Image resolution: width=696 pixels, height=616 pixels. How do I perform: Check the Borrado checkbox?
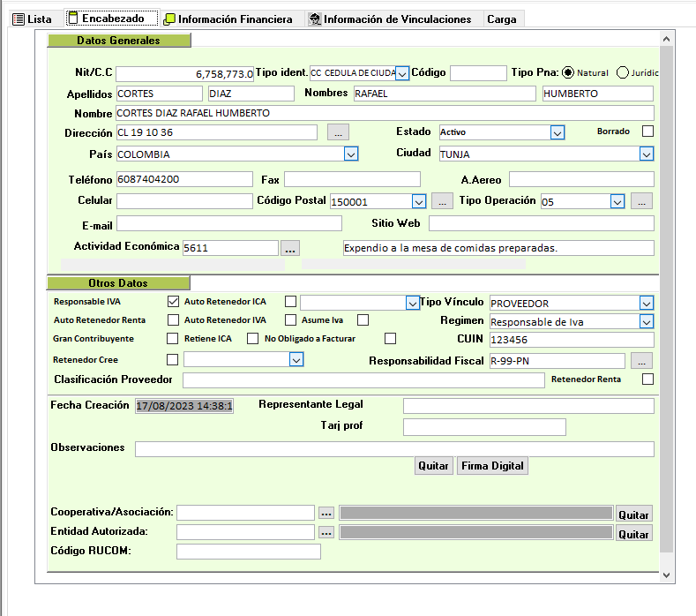point(648,131)
